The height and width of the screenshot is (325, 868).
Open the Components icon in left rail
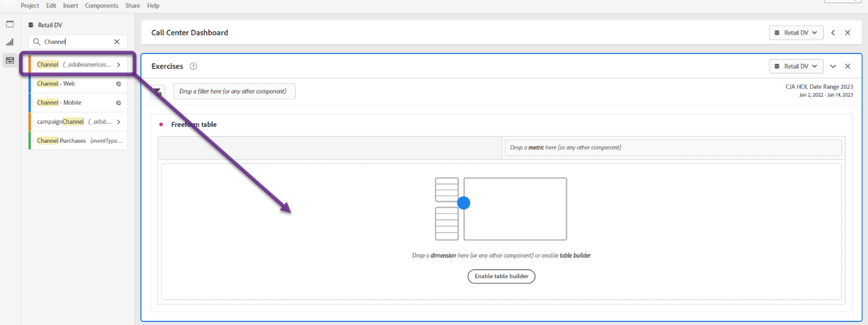point(10,60)
